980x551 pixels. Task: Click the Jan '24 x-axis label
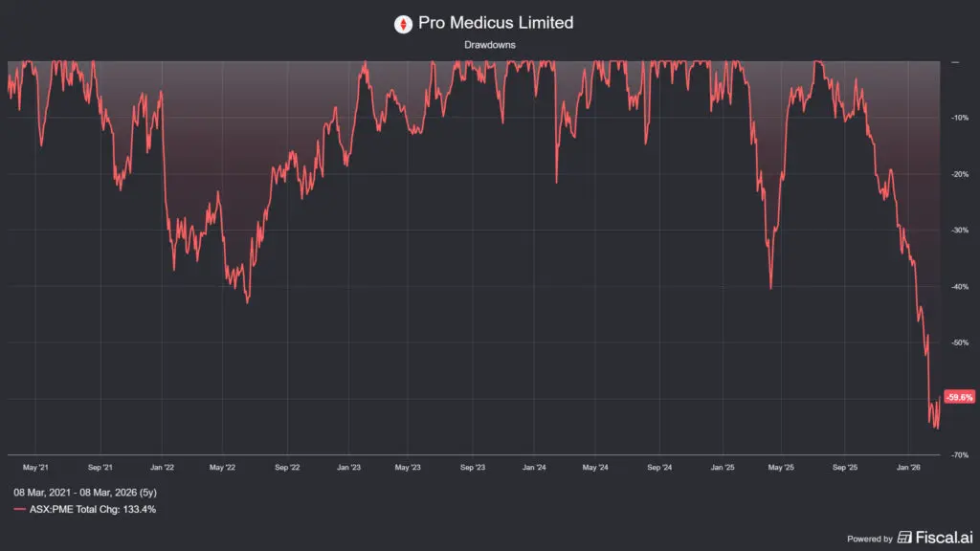coord(534,468)
